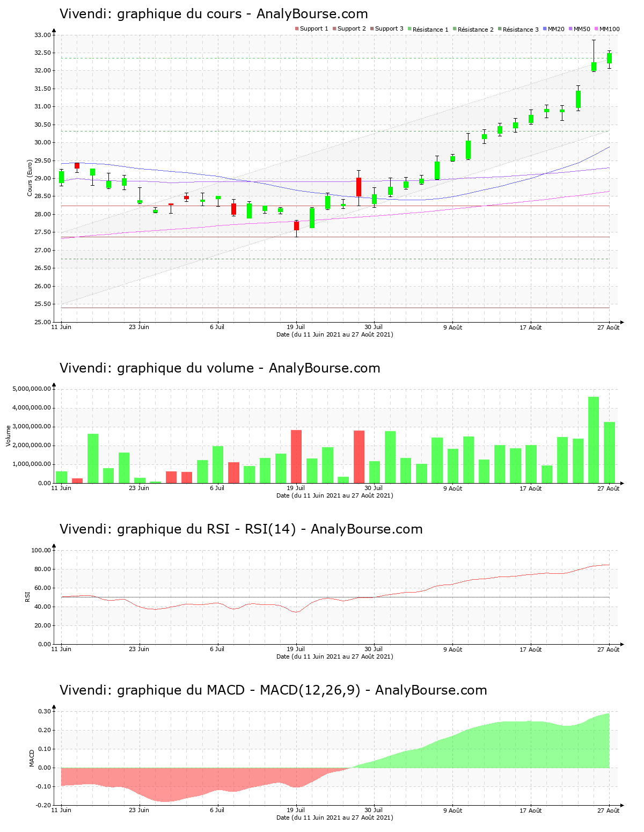Click the '100.00' RSI axis value
This screenshot has height=832, width=644.
[41, 550]
